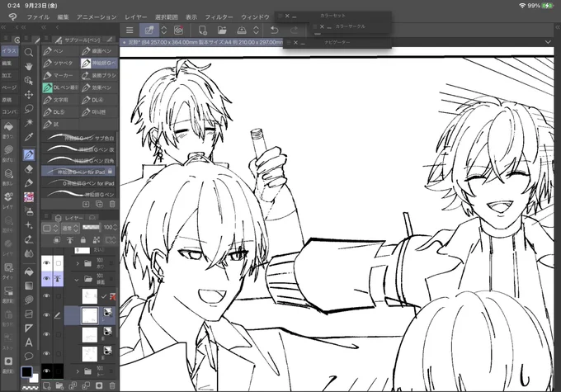Click the New document icon in command bar
The height and width of the screenshot is (392, 561).
(202, 31)
